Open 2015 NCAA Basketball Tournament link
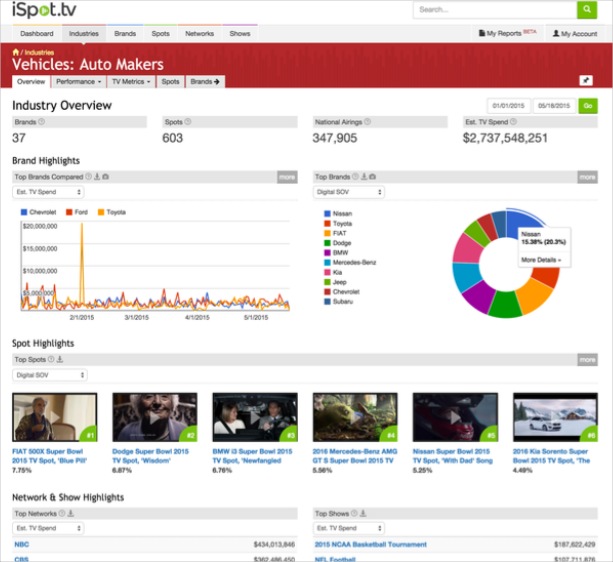 click(371, 544)
